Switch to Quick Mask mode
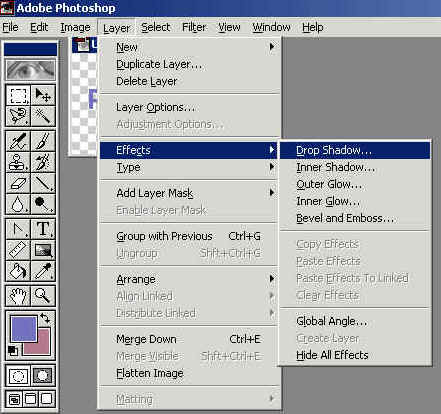 coord(43,376)
